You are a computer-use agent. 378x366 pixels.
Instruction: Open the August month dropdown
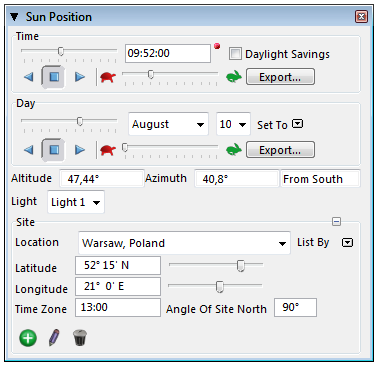[x=168, y=124]
